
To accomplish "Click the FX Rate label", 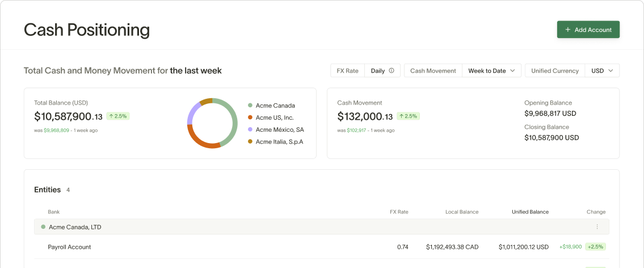I will [347, 71].
